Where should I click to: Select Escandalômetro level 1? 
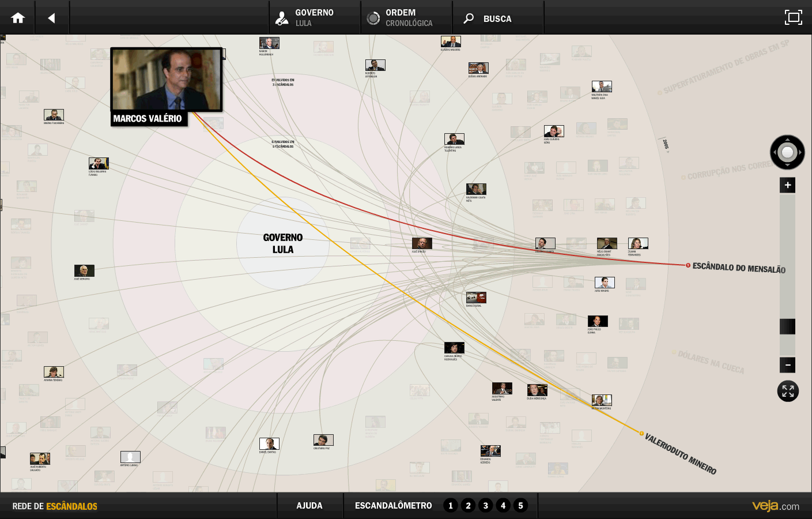(x=451, y=506)
